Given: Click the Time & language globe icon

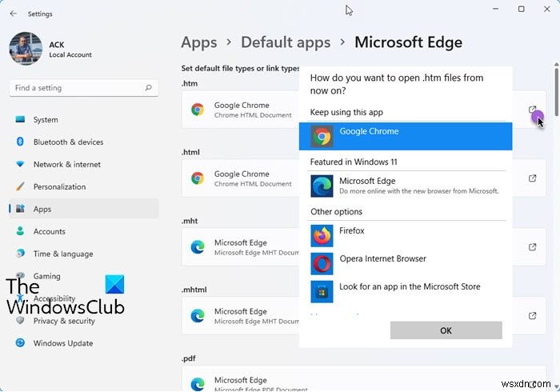Looking at the screenshot, I should point(20,254).
